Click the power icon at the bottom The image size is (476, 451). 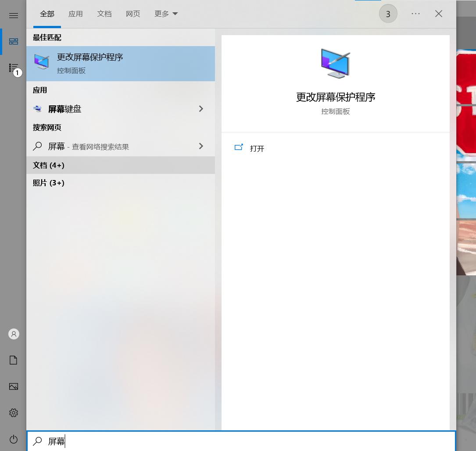tap(13, 439)
